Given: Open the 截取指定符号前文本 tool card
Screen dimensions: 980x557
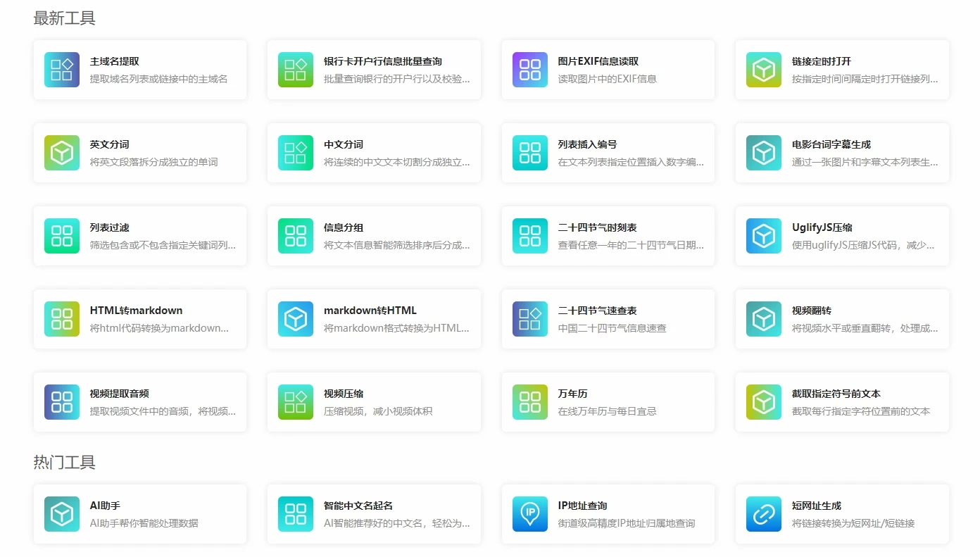Looking at the screenshot, I should (x=842, y=402).
